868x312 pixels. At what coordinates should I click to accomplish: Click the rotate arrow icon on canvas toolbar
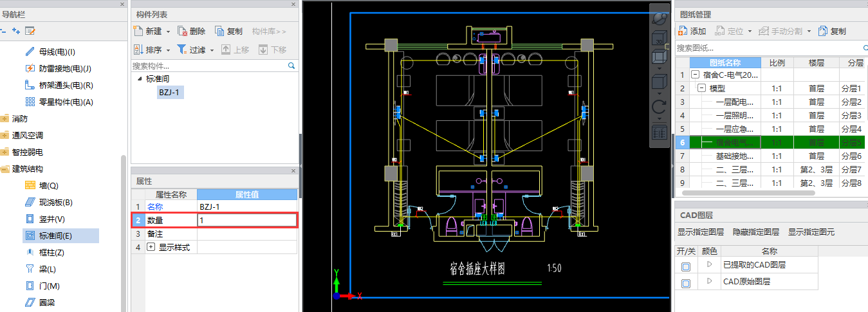tap(660, 107)
